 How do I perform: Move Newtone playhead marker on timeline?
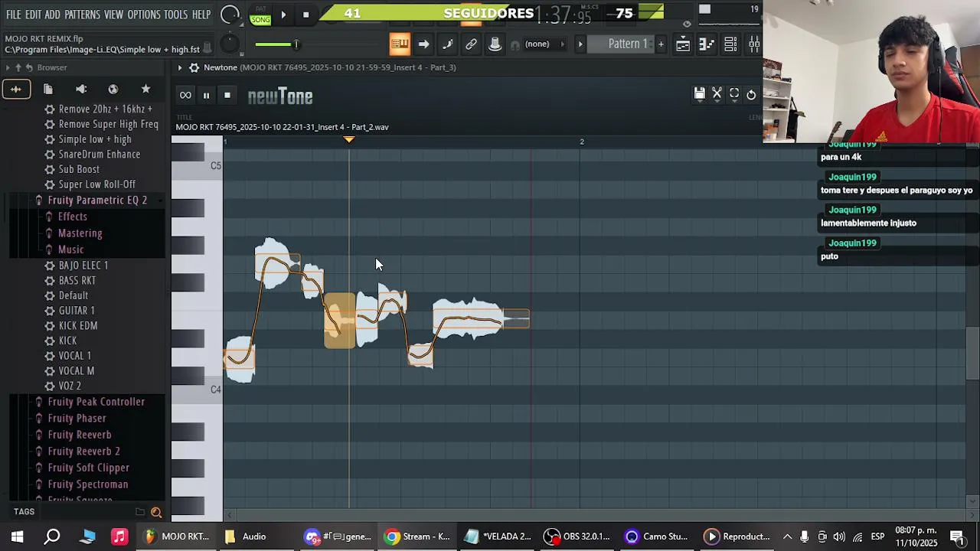349,140
